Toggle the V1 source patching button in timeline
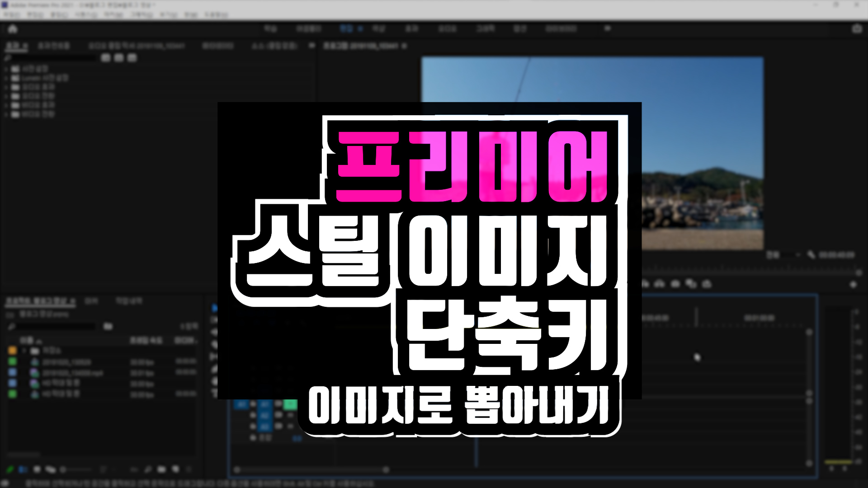The image size is (868, 488). pyautogui.click(x=241, y=404)
